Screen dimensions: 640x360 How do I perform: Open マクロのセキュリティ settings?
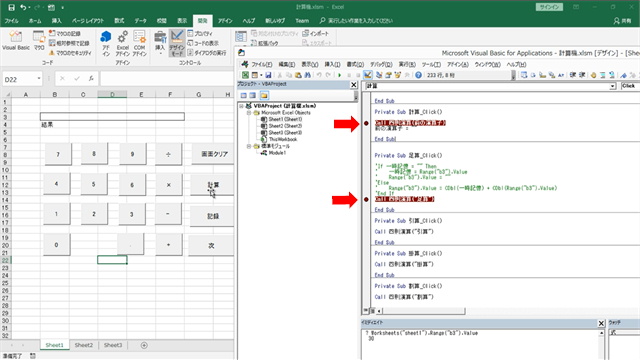pyautogui.click(x=70, y=53)
